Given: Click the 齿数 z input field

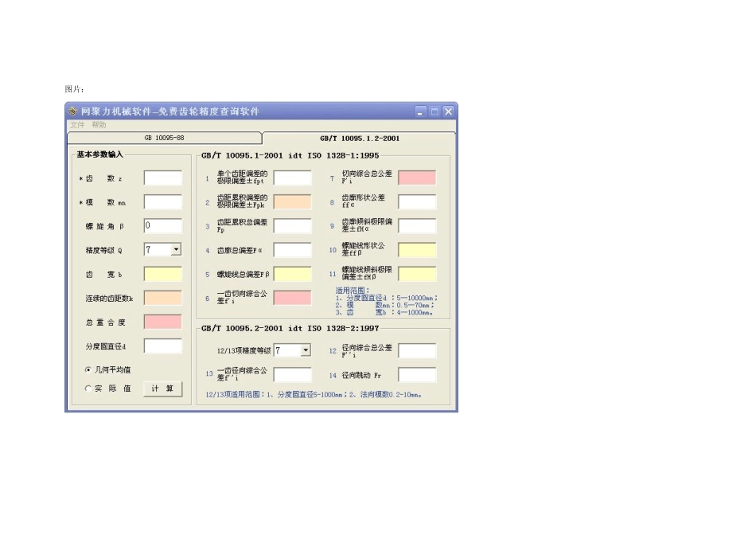Looking at the screenshot, I should (163, 178).
